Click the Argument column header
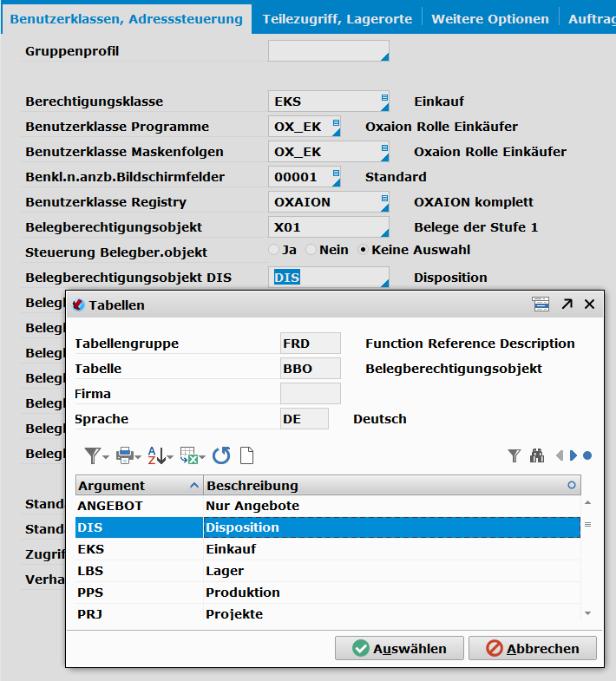This screenshot has height=681, width=616. click(140, 485)
